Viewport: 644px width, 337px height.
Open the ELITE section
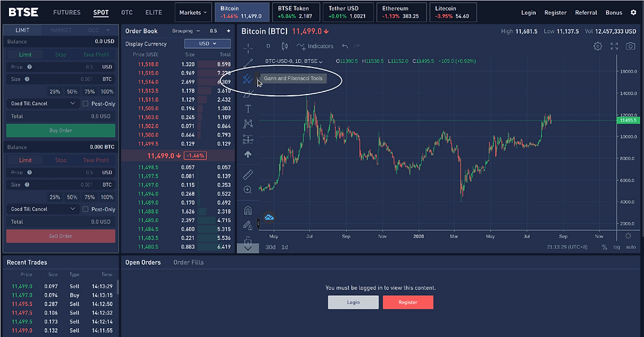click(154, 12)
